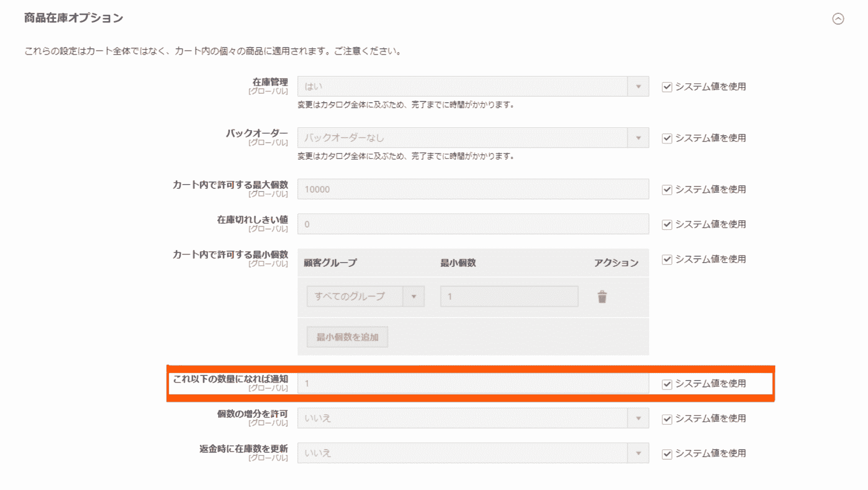Open the バックオーダー dropdown
Viewport: 868px width, 490px height.
[x=639, y=138]
